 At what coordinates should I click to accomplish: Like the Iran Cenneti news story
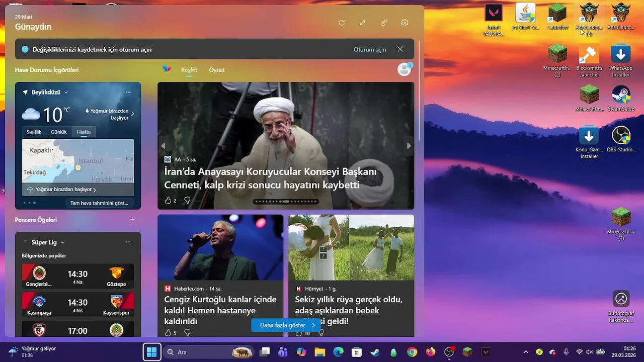coord(168,200)
